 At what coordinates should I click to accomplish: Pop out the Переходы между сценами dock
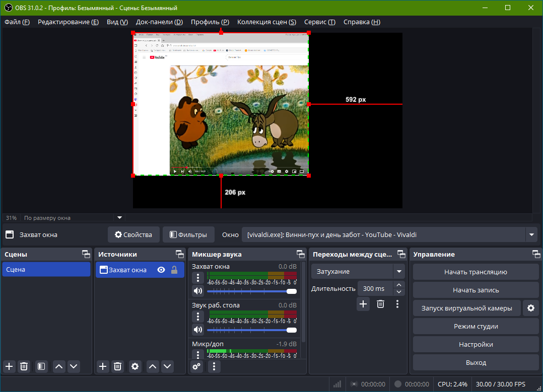coord(401,254)
